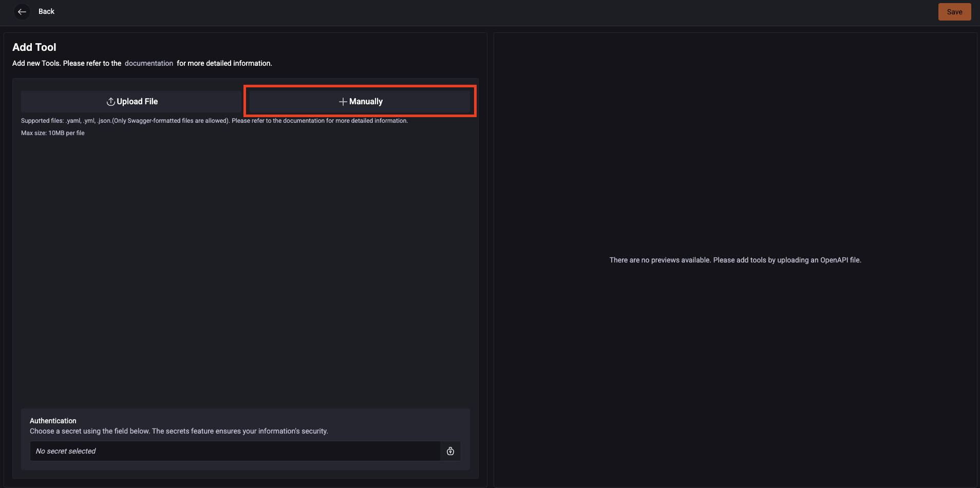The width and height of the screenshot is (980, 488).
Task: Click the back arrow icon
Action: coord(22,11)
